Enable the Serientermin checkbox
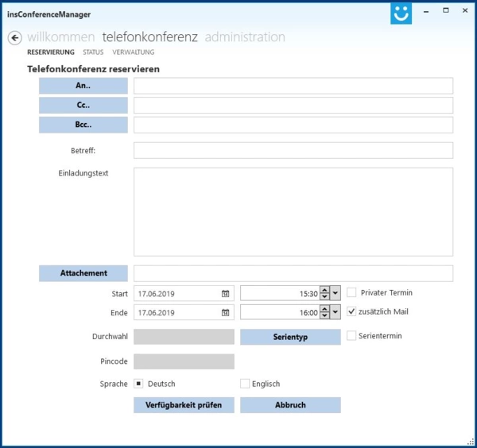 pyautogui.click(x=351, y=336)
